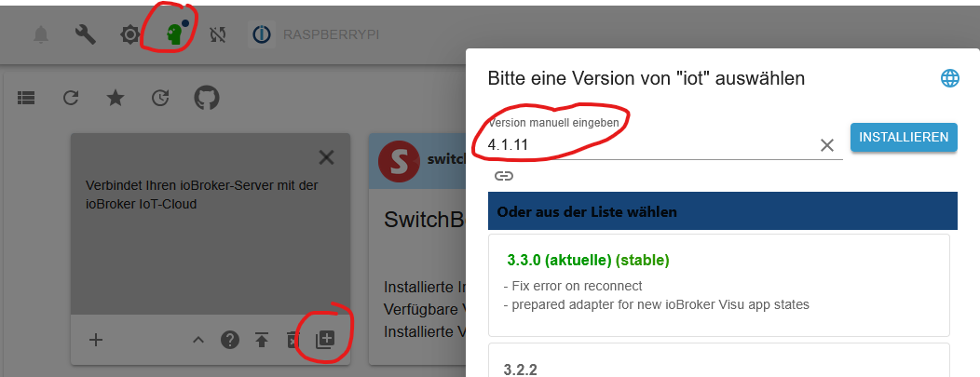Image resolution: width=980 pixels, height=377 pixels.
Task: Reload the adapter list
Action: (71, 98)
